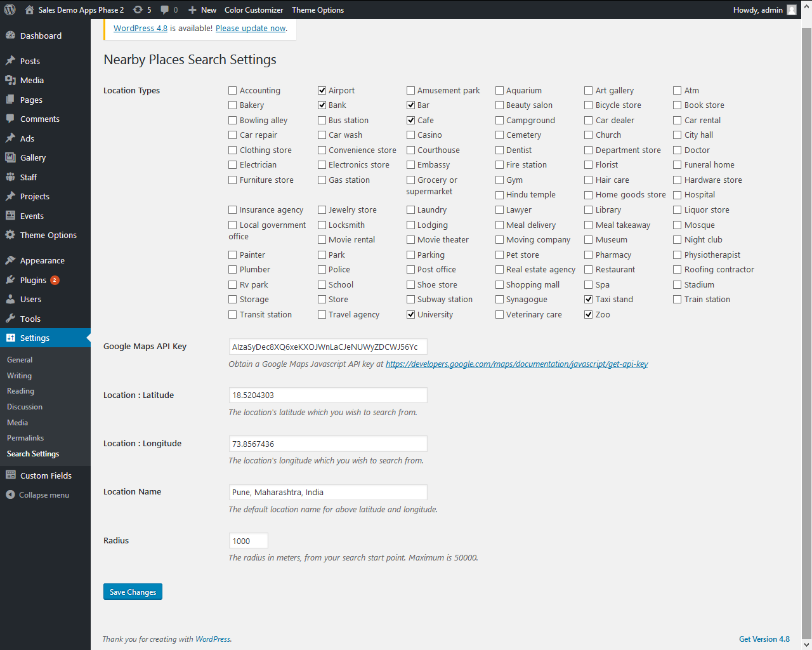Uncheck the Taxi stand checkbox
The image size is (812, 650).
tap(589, 299)
